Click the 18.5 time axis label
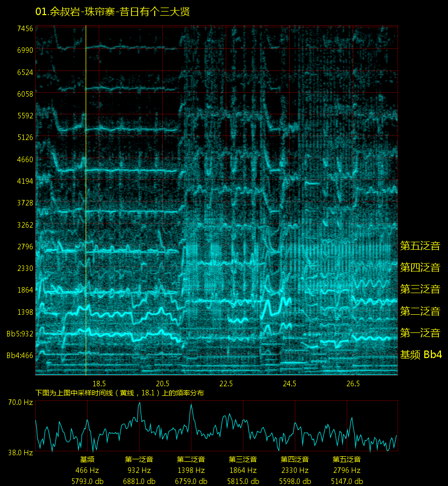The width and height of the screenshot is (448, 486). 99,384
